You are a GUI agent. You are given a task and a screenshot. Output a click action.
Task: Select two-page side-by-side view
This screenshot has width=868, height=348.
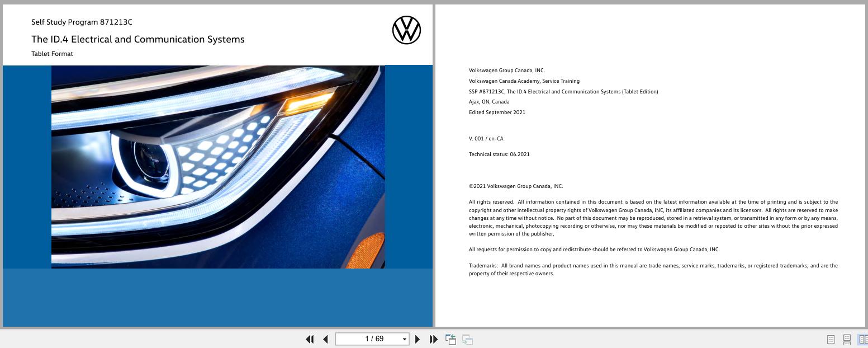point(863,340)
